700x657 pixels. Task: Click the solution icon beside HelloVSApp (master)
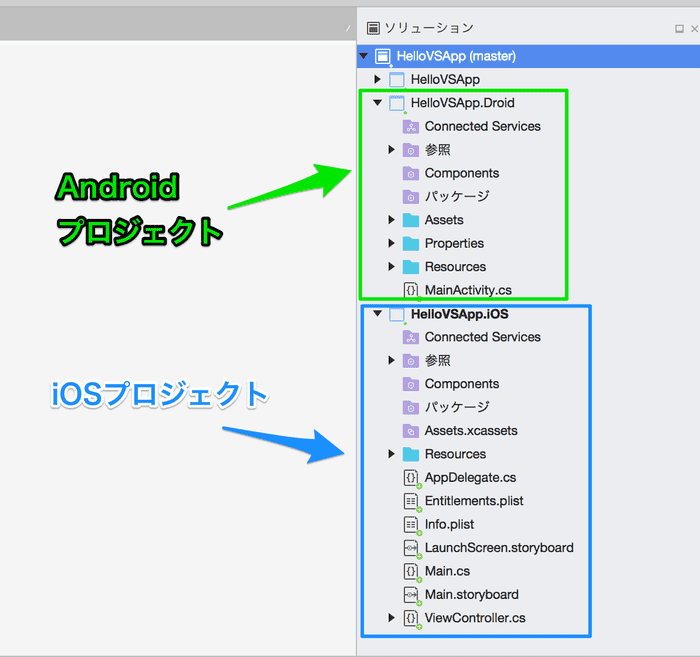coord(382,57)
